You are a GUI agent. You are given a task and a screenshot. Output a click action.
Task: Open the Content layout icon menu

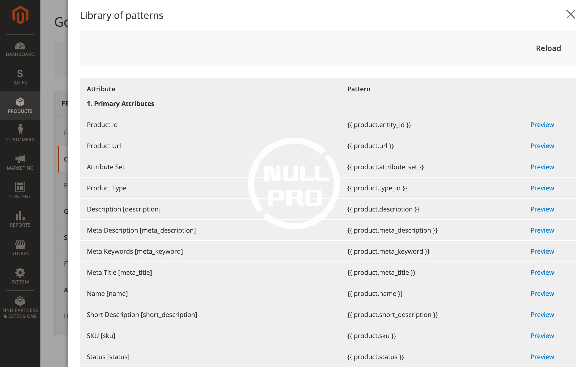20,187
